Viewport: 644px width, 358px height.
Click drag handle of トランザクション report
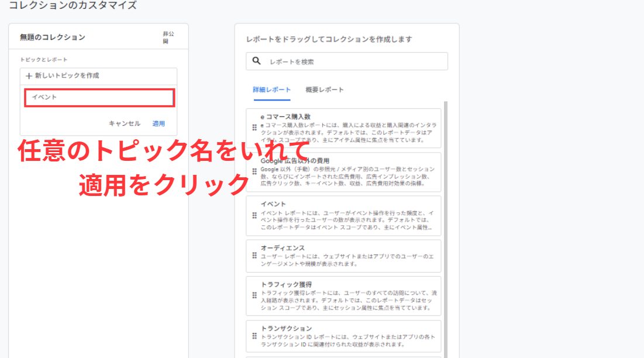[x=254, y=336]
